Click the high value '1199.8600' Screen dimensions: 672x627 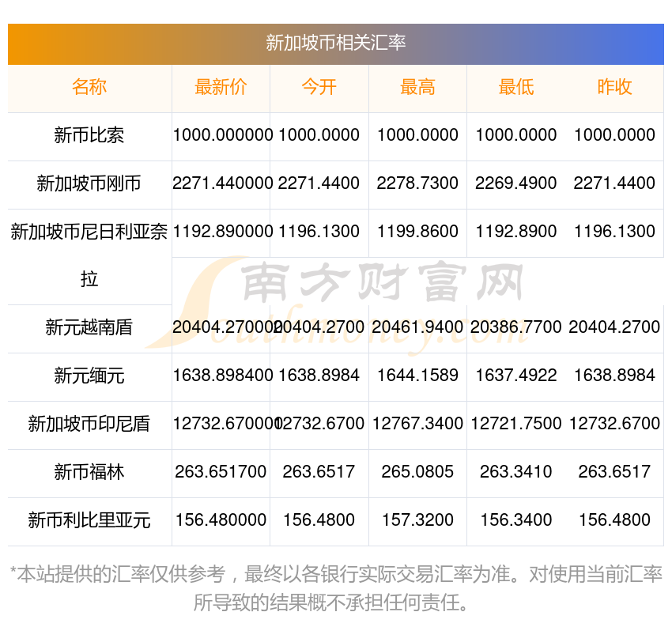coord(418,232)
